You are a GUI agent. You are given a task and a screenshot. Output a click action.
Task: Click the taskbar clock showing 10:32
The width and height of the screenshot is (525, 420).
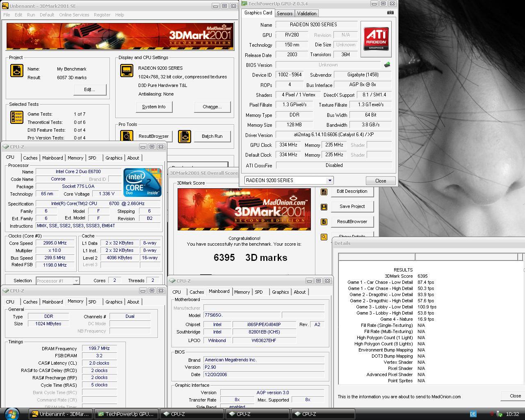point(512,414)
